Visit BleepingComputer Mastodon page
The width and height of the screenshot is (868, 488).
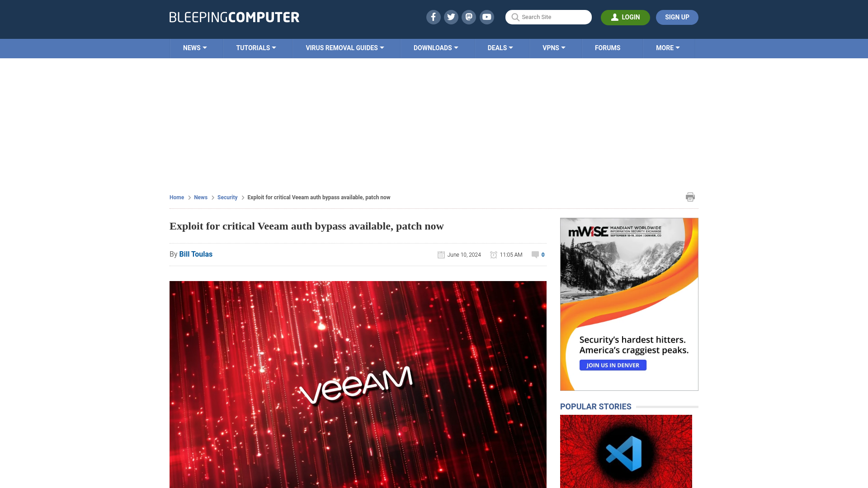click(469, 17)
